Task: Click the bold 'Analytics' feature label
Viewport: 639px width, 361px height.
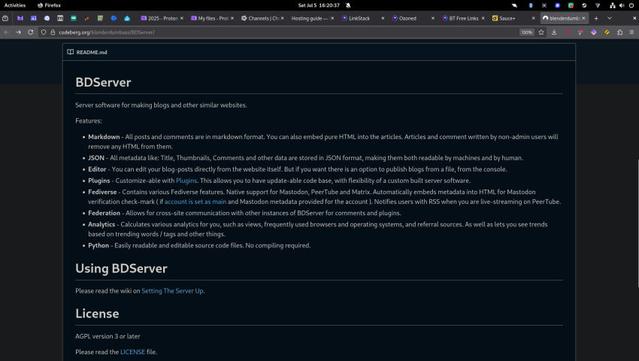Action: click(x=101, y=225)
